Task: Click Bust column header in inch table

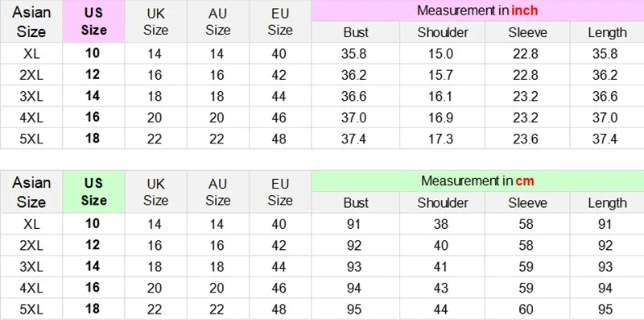Action: click(356, 32)
